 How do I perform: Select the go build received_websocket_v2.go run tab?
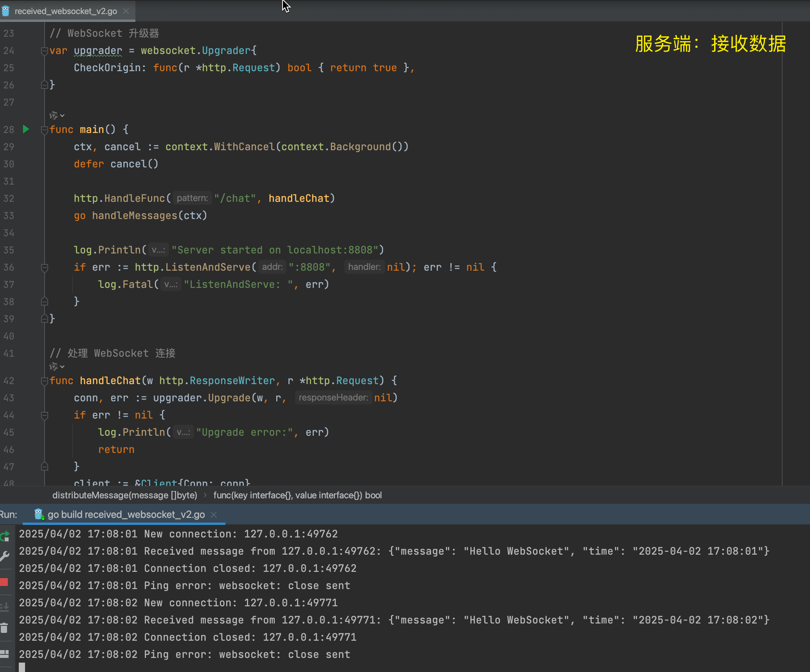point(126,514)
